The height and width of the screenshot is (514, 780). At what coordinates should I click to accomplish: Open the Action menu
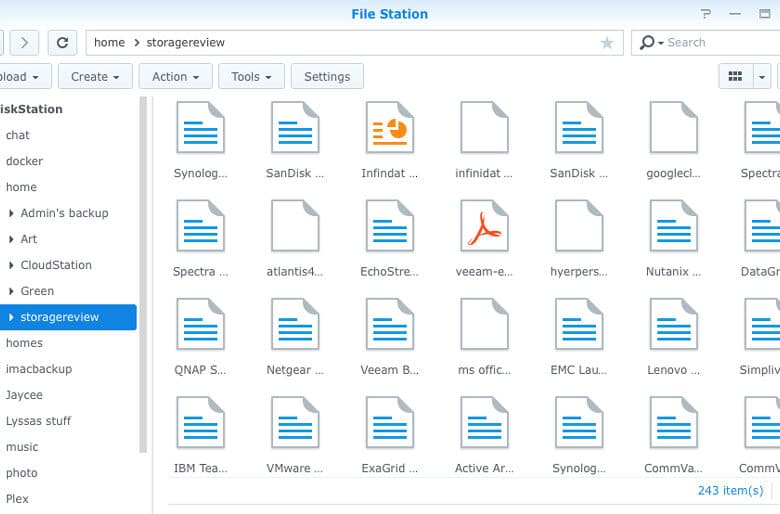click(x=176, y=77)
